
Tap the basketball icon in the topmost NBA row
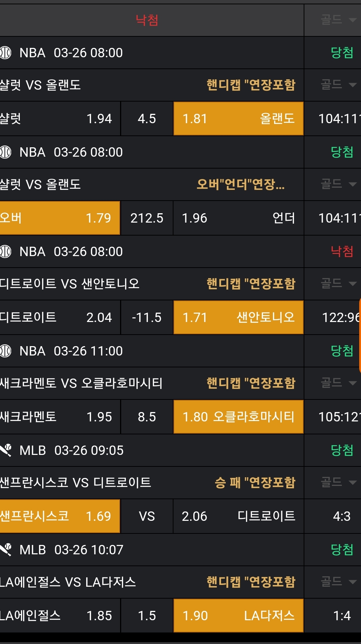[x=6, y=53]
